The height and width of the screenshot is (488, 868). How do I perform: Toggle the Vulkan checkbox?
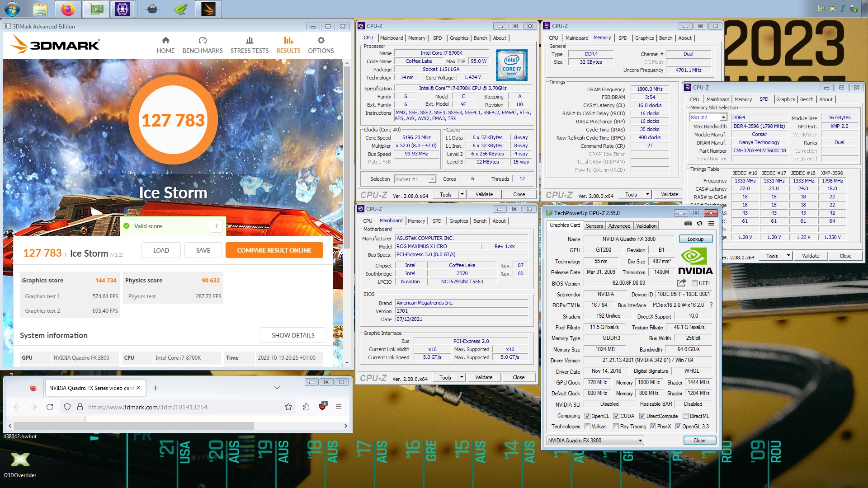click(x=587, y=427)
